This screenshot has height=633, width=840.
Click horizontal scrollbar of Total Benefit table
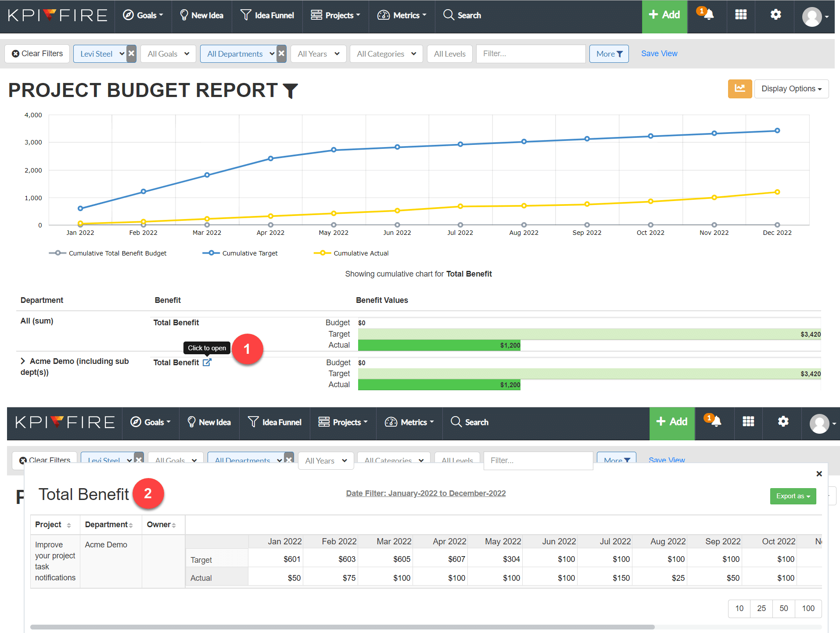point(342,627)
